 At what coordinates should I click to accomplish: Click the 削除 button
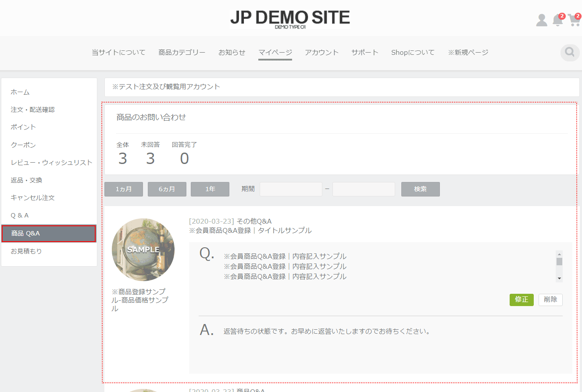550,299
